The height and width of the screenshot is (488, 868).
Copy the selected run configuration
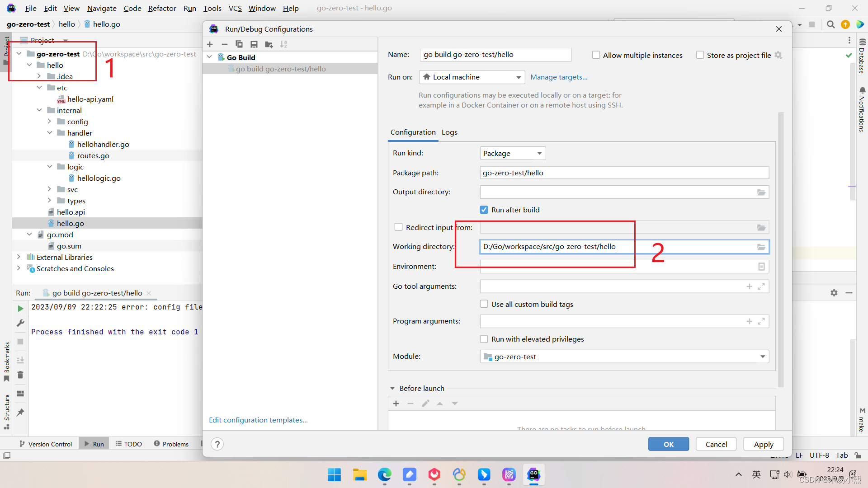tap(239, 44)
